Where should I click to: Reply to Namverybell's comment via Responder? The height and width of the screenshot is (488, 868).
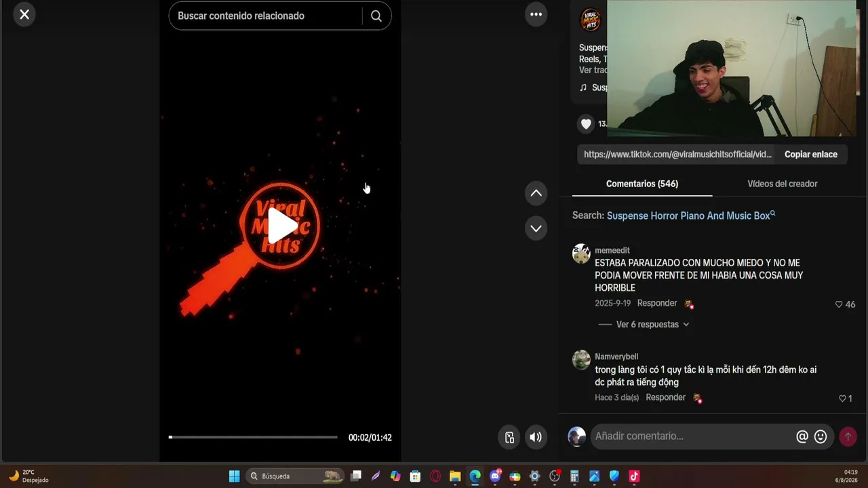665,398
